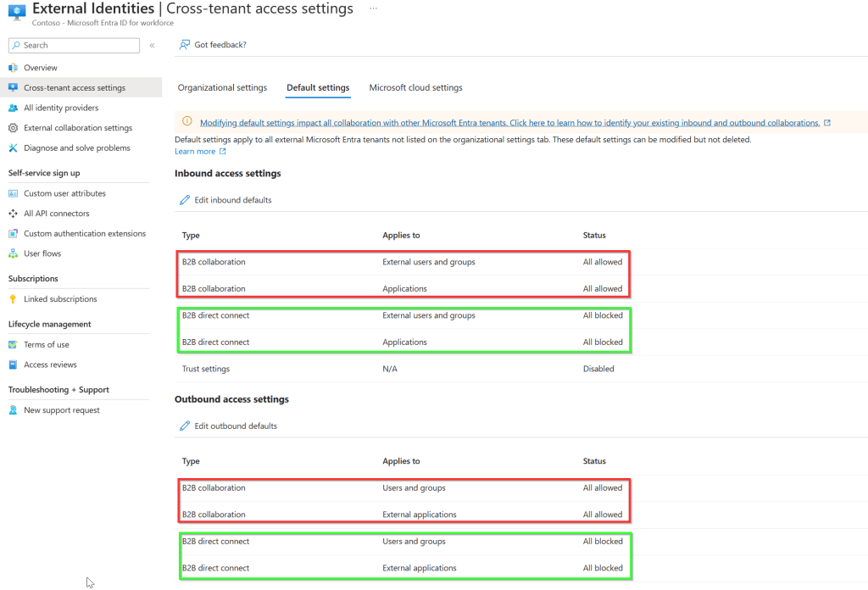
Task: Open the Learn more link
Action: [195, 152]
